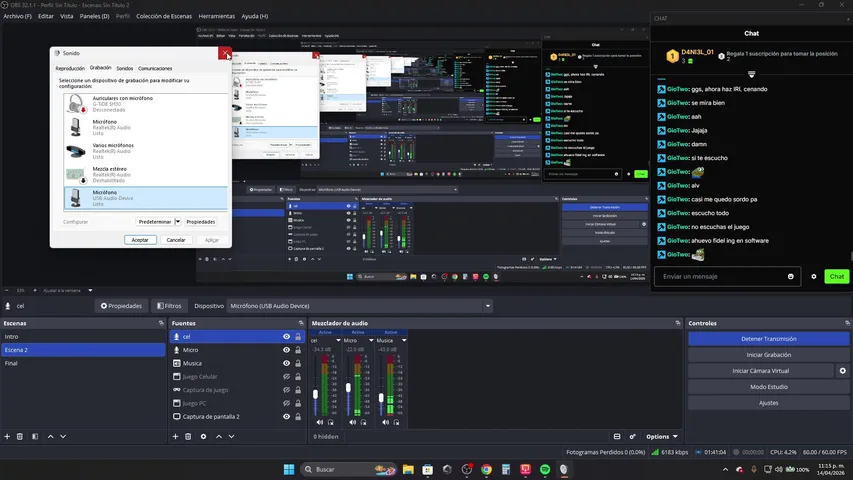The image size is (853, 480).
Task: Show the Juego PC source
Action: point(286,403)
